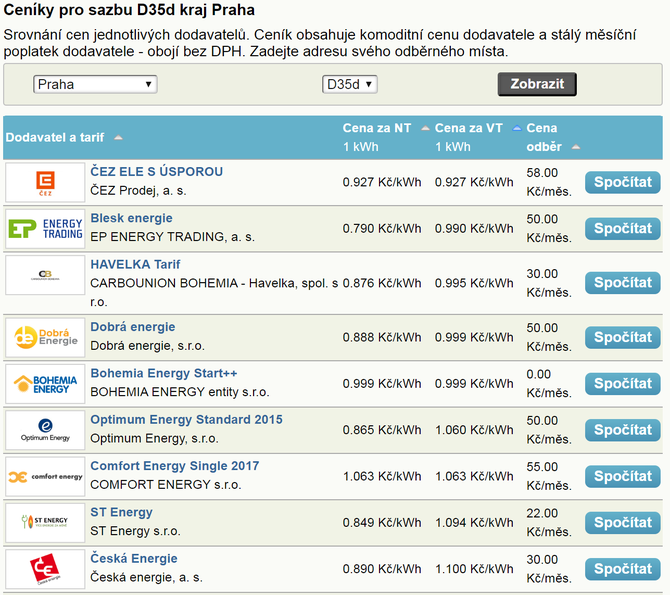Click the 0.00 Kč/měs. monthly fee
Viewport: 670px width, 595px height.
tap(549, 384)
